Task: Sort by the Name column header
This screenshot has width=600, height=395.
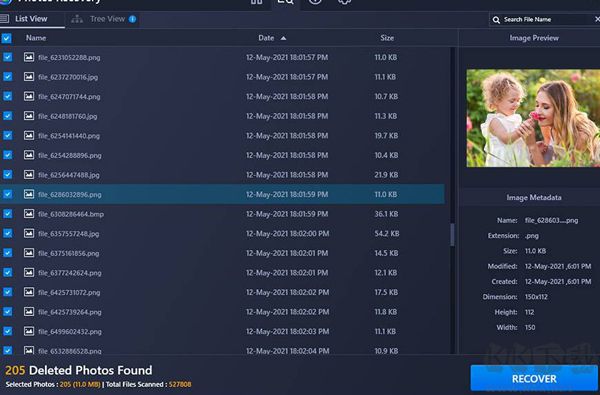Action: [36, 38]
